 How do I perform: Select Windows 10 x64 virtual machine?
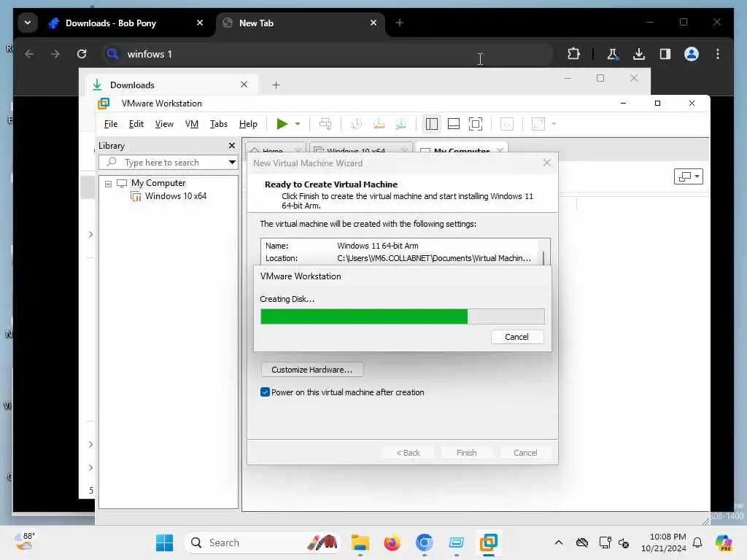coord(176,195)
